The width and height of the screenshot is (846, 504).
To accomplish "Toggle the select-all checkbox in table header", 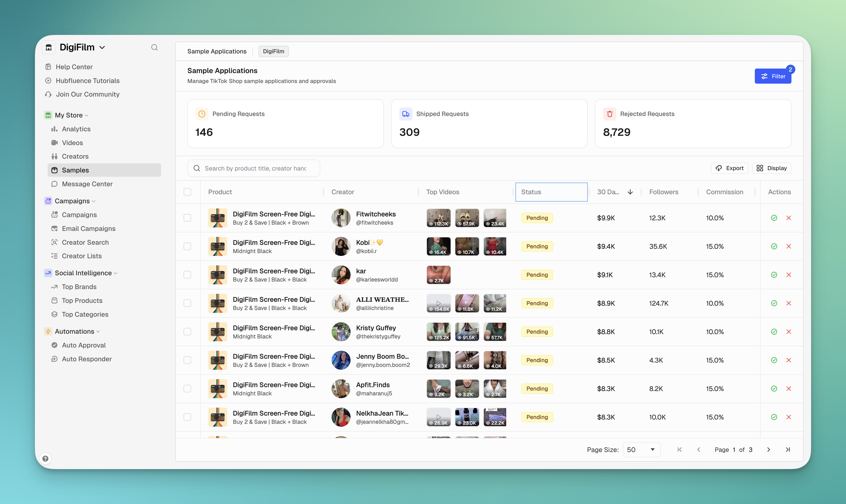I will [188, 192].
